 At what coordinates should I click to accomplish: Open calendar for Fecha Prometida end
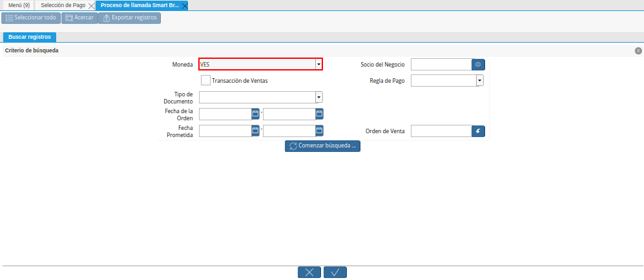pyautogui.click(x=319, y=131)
